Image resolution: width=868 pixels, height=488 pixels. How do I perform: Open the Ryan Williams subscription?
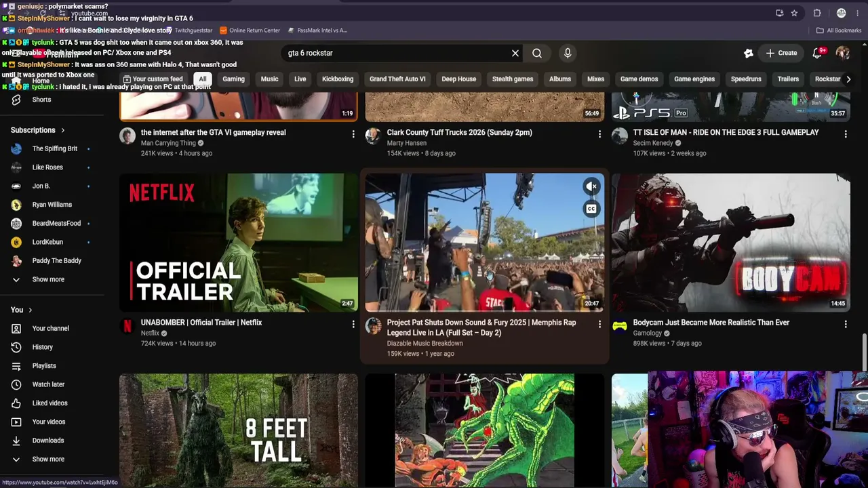click(52, 205)
